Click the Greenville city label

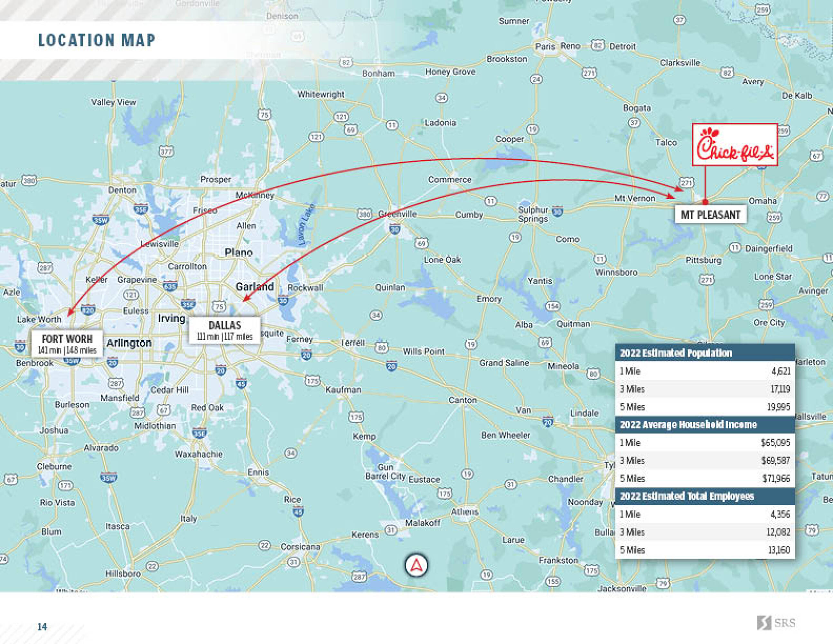[397, 214]
